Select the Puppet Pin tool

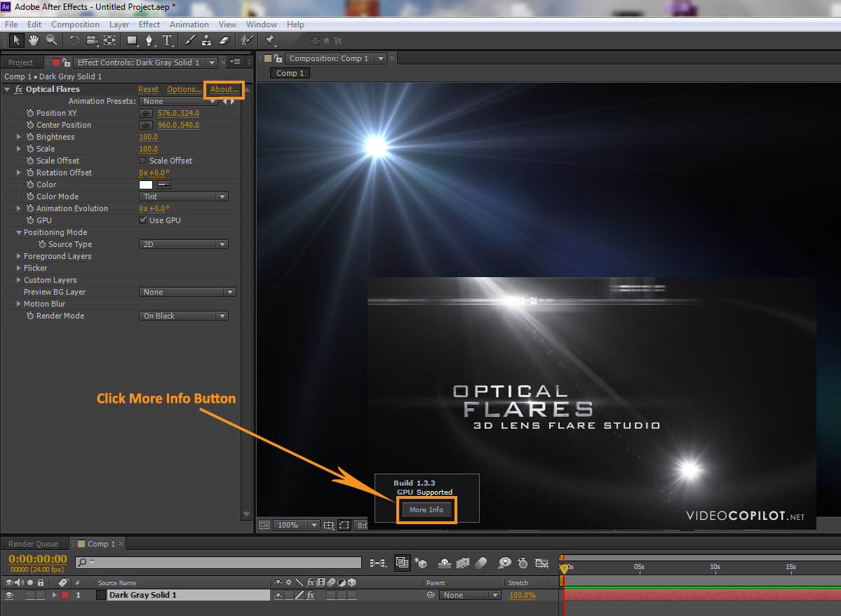pyautogui.click(x=269, y=41)
